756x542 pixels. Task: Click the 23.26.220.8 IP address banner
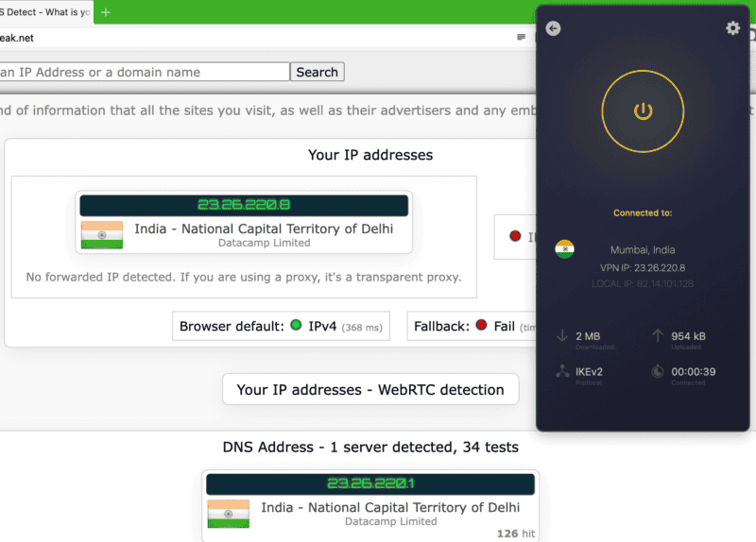click(244, 205)
